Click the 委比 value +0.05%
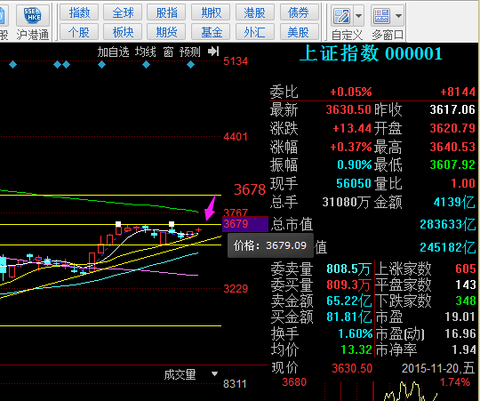480x401 pixels. click(x=351, y=92)
